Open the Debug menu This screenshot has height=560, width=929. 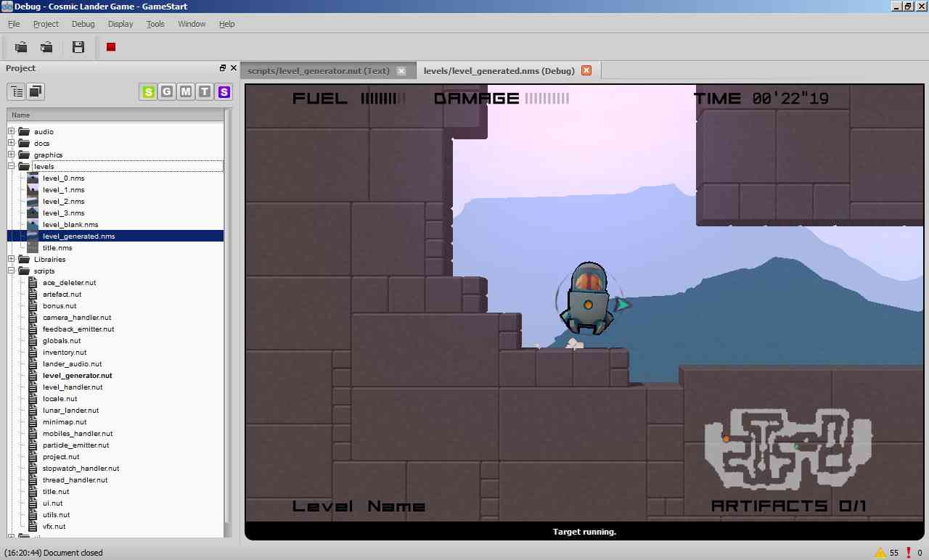[x=83, y=24]
